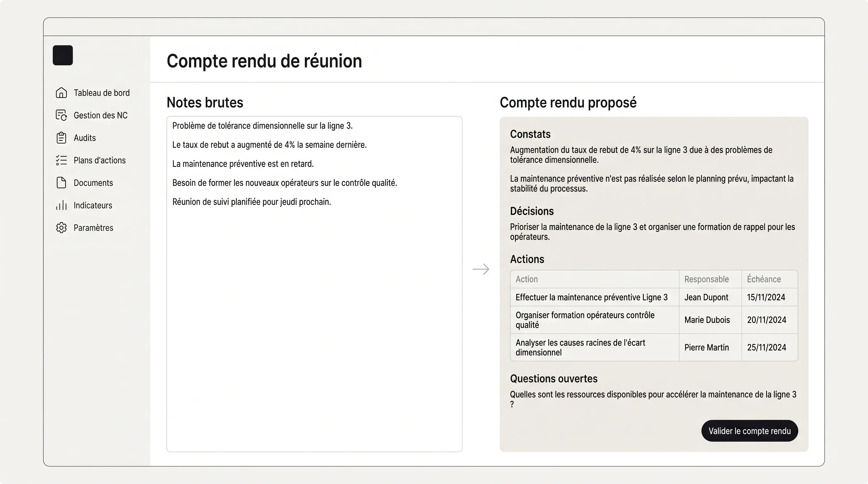Click the Gestion des NC icon
The width and height of the screenshot is (868, 484).
tap(61, 115)
